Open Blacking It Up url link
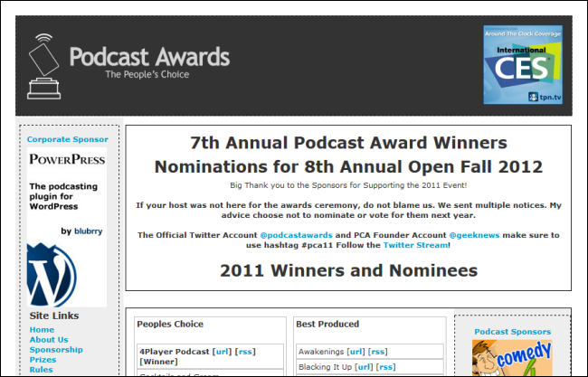This screenshot has height=377, width=588. click(x=364, y=367)
